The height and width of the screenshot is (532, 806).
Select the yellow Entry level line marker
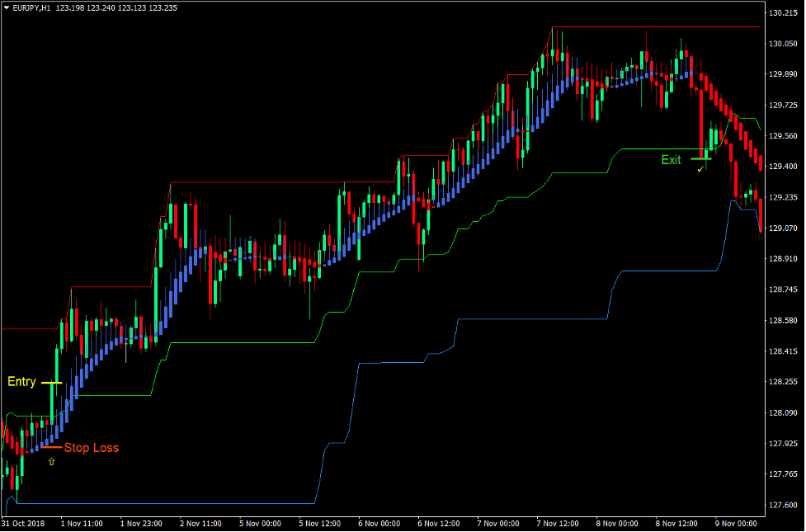tap(51, 383)
